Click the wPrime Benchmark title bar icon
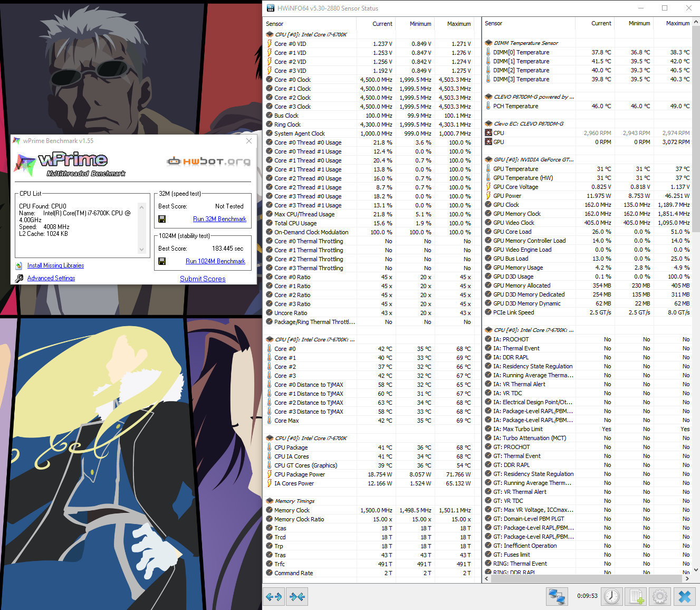This screenshot has height=610, width=700. (17, 141)
